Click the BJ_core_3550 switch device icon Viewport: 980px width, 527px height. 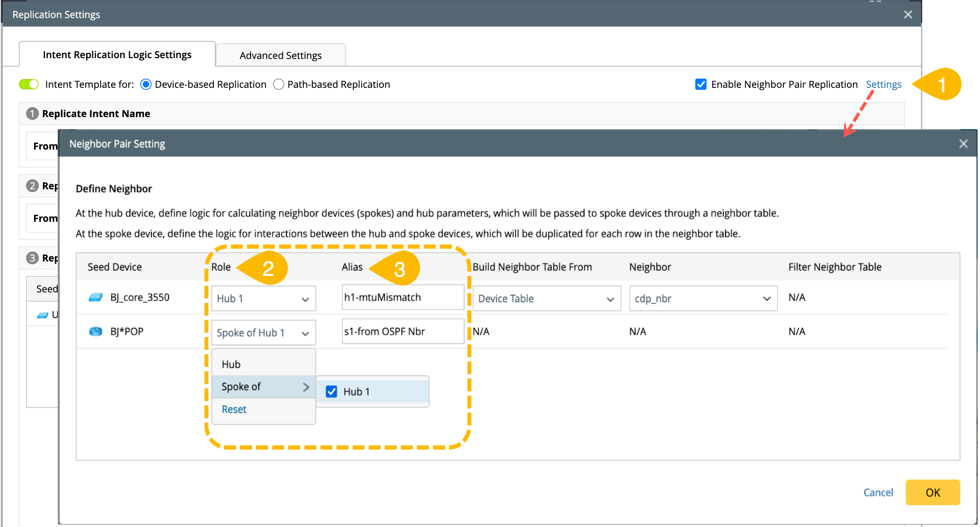(95, 298)
